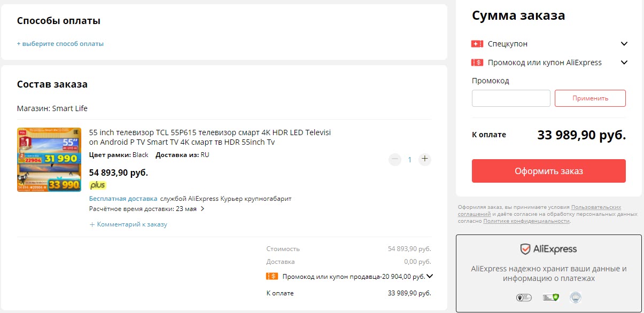Increase TV quantity with the plus stepper
The image size is (644, 313).
[x=425, y=159]
